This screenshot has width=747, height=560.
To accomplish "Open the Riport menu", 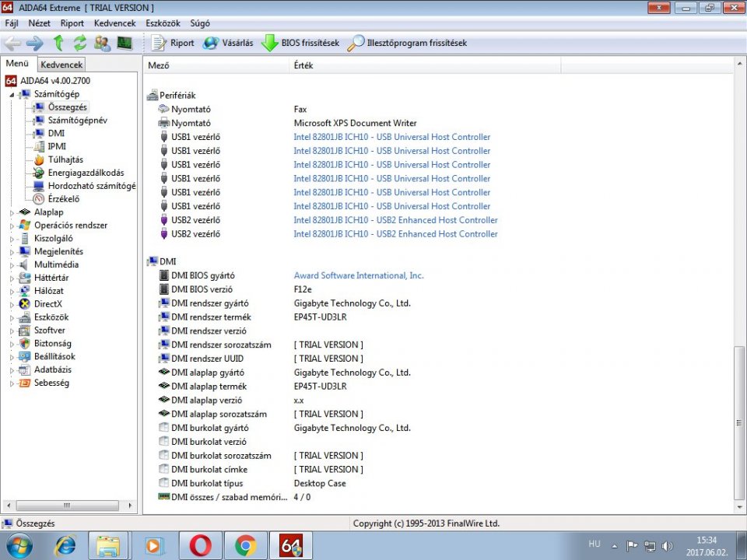I will click(72, 23).
